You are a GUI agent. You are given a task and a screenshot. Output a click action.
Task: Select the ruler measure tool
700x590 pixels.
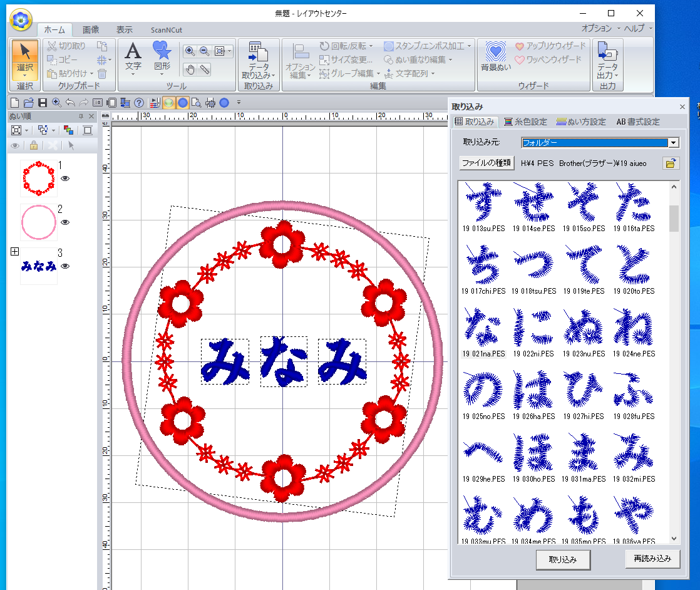tap(205, 70)
